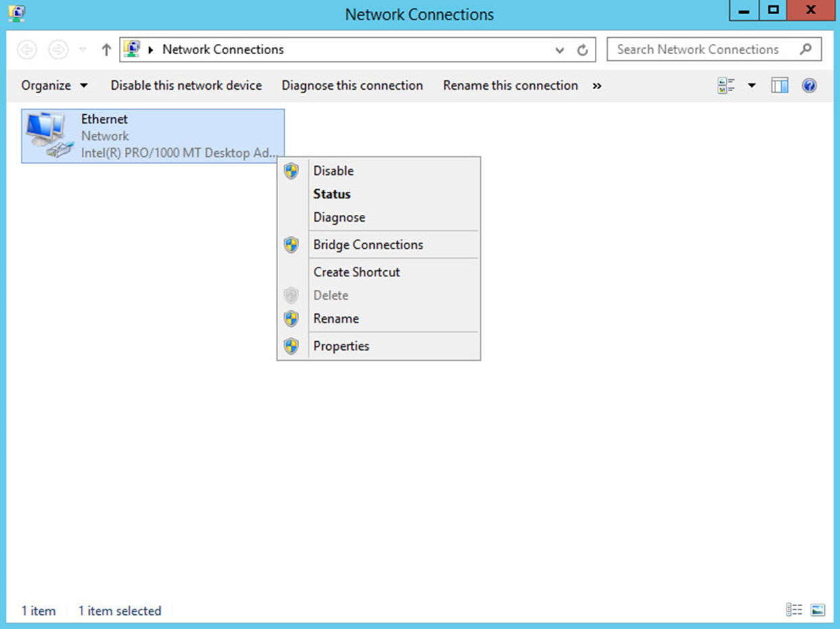The width and height of the screenshot is (840, 629).
Task: Open the address bar history dropdown
Action: point(560,50)
